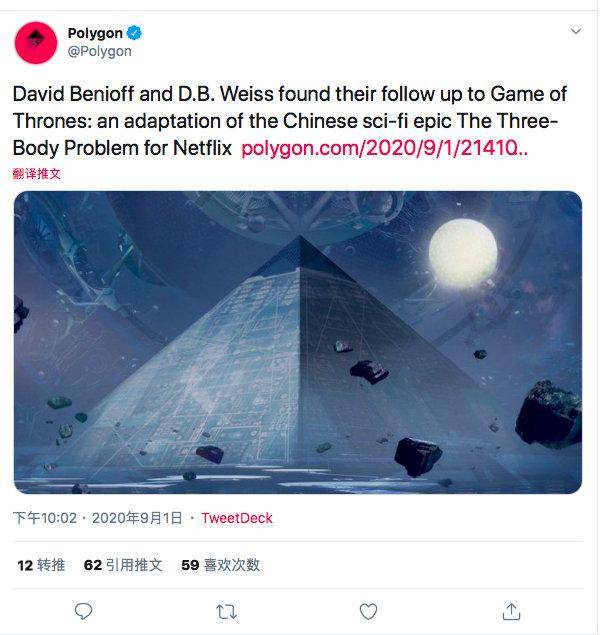Open the Polygon display name

pyautogui.click(x=95, y=33)
